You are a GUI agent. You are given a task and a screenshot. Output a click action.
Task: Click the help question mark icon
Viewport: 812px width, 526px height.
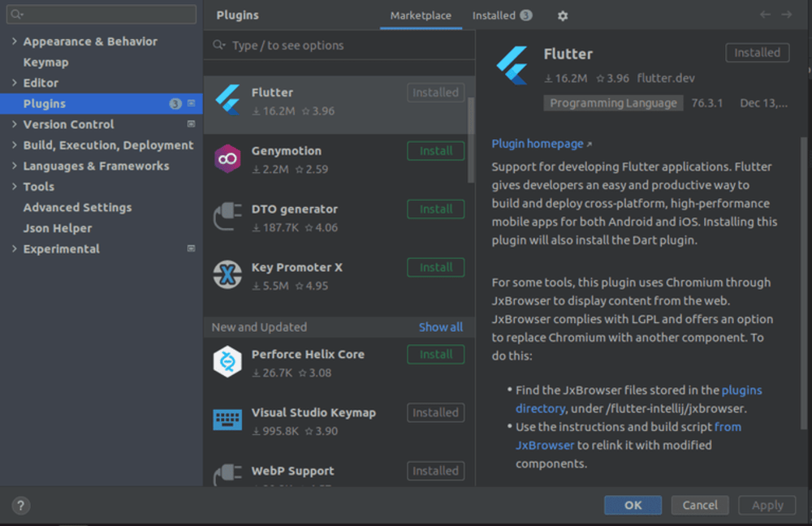(21, 505)
